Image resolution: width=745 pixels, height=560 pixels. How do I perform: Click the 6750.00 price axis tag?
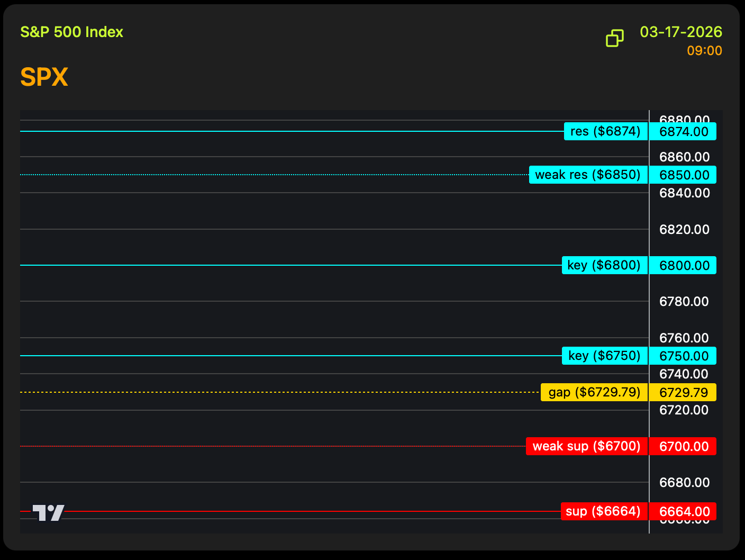pos(683,356)
